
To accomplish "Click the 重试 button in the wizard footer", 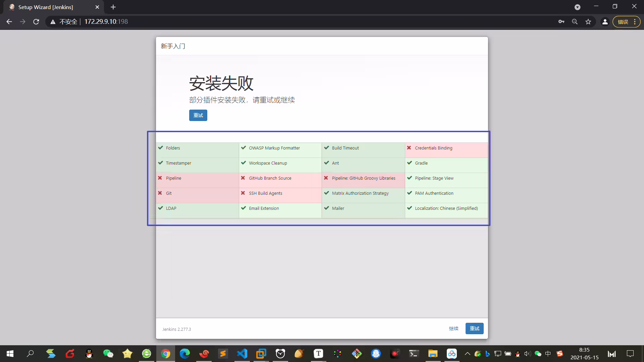I will click(x=474, y=328).
